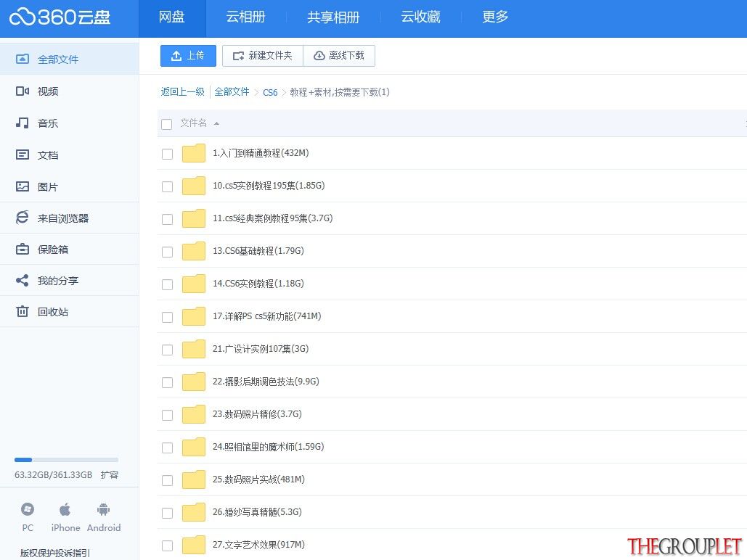The image size is (747, 560).
Task: Check the box for 13.CS6基础教程(1.79G)
Action: (167, 252)
